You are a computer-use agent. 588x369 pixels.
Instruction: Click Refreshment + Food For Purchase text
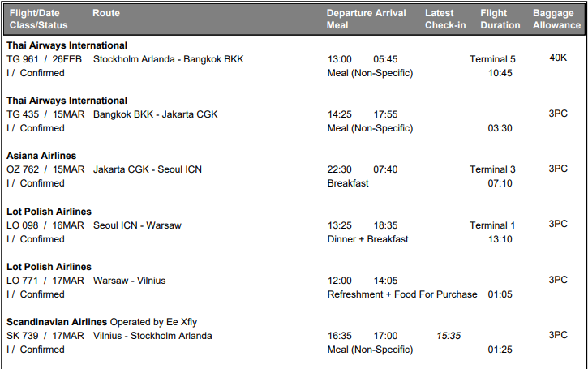click(x=401, y=294)
